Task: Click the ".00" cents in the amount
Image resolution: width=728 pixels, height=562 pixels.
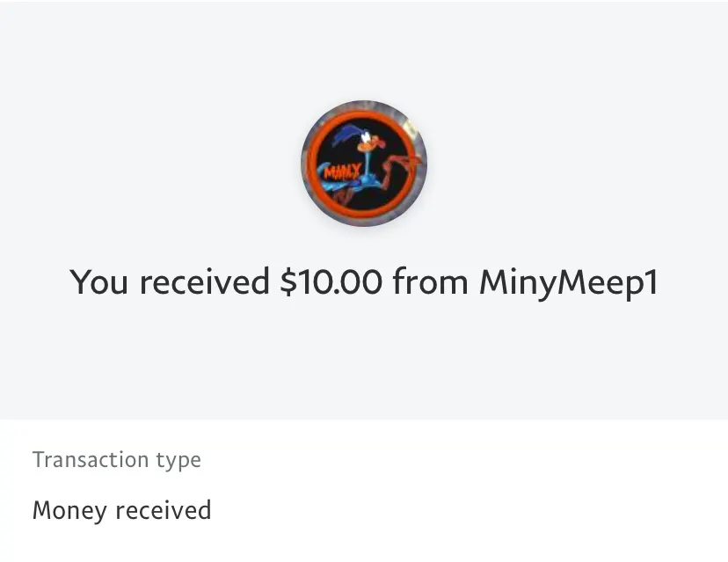Action: tap(362, 282)
